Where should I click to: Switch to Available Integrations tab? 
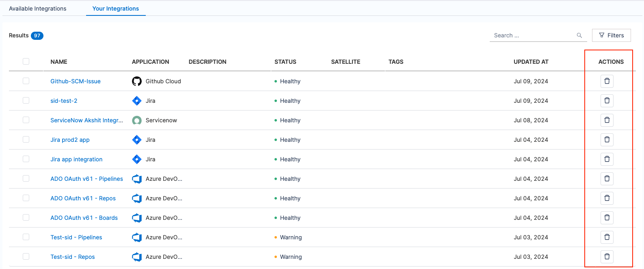[x=38, y=9]
